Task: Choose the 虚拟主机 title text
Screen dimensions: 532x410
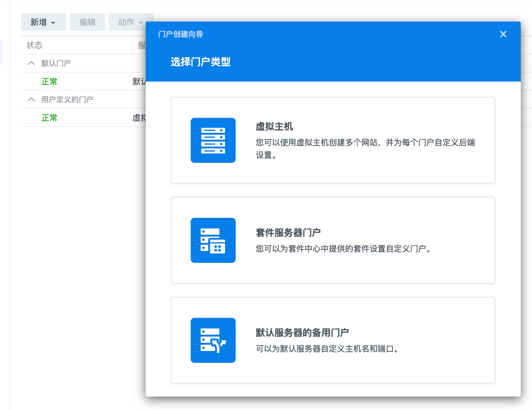Action: [x=274, y=127]
